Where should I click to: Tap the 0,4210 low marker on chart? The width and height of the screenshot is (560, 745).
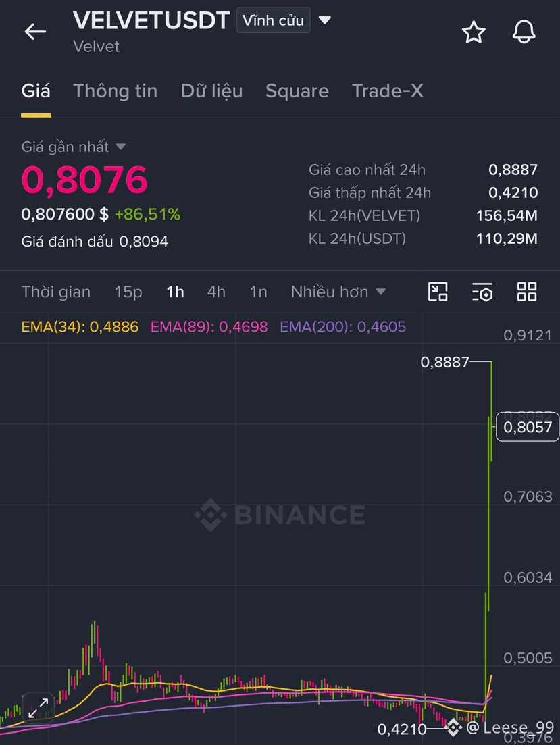pos(402,729)
